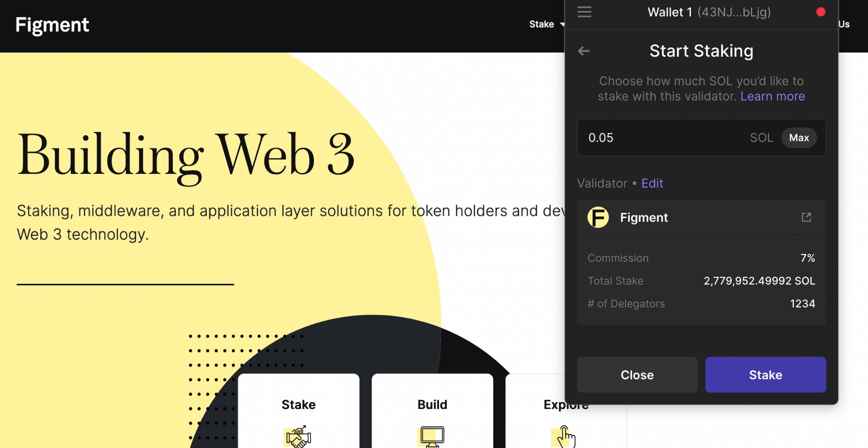Screen dimensions: 868x448
Task: Click the handshake icon on Stake card
Action: tap(298, 437)
